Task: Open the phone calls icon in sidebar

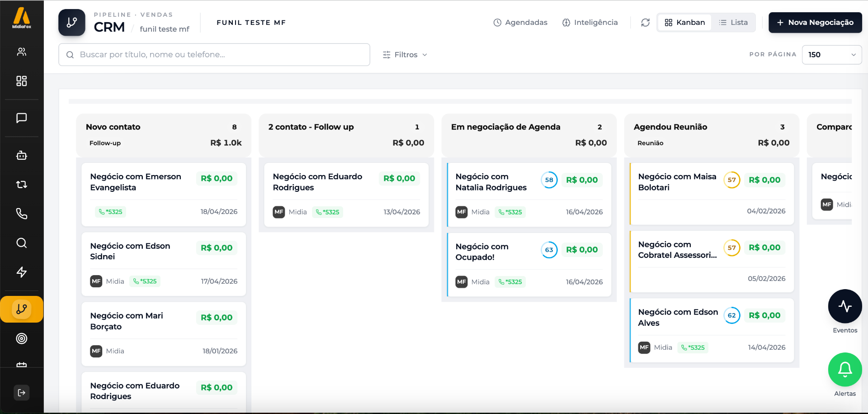Action: pos(22,214)
